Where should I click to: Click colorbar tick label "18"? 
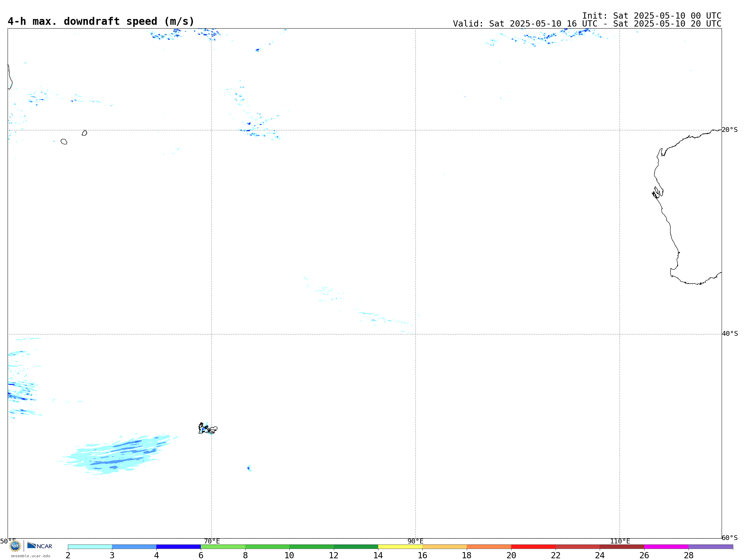click(x=467, y=555)
